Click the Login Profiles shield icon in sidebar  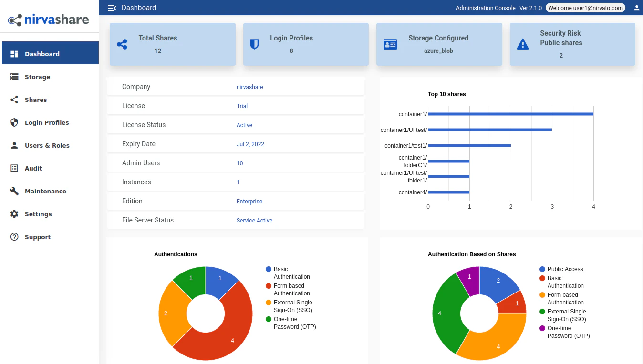pyautogui.click(x=15, y=122)
